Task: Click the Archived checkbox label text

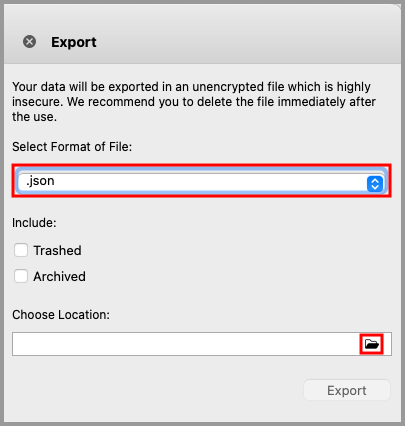Action: coord(59,276)
